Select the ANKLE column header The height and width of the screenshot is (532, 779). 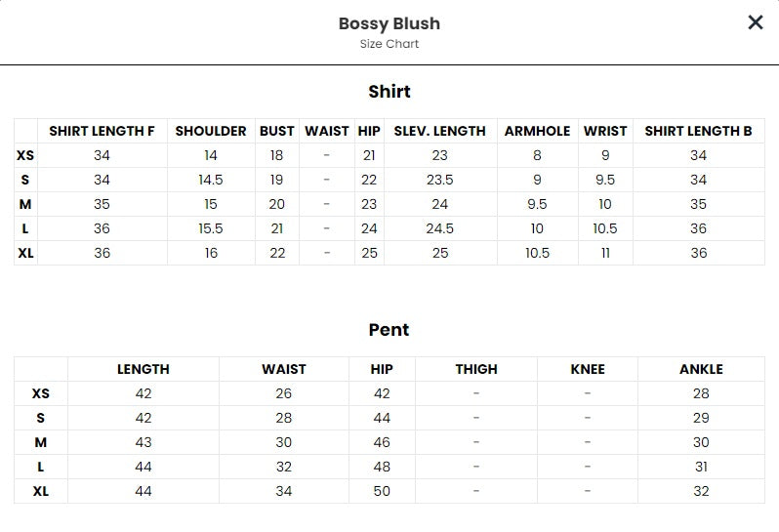[x=701, y=369]
